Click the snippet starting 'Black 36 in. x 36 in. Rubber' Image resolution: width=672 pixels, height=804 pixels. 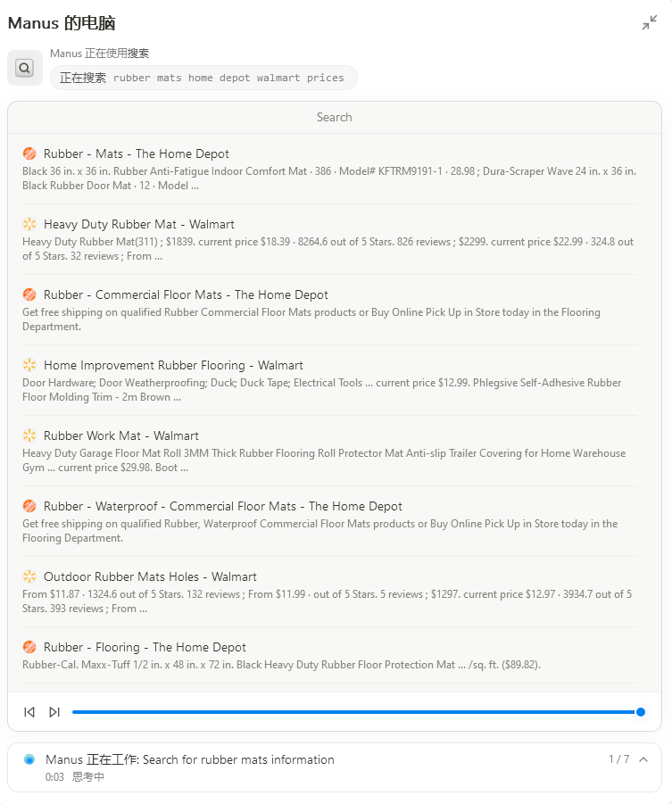tap(329, 178)
